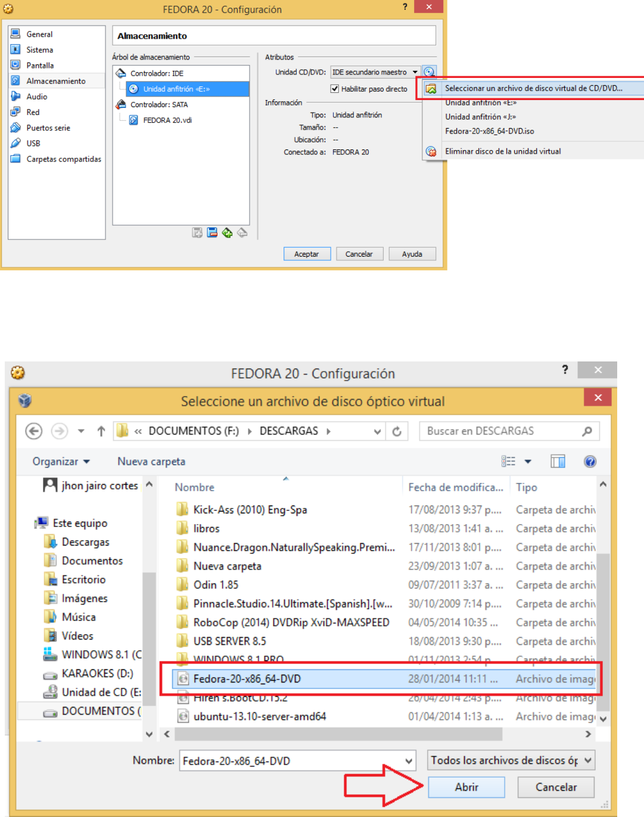The width and height of the screenshot is (644, 817).
Task: Open the Audio settings category
Action: 36,96
